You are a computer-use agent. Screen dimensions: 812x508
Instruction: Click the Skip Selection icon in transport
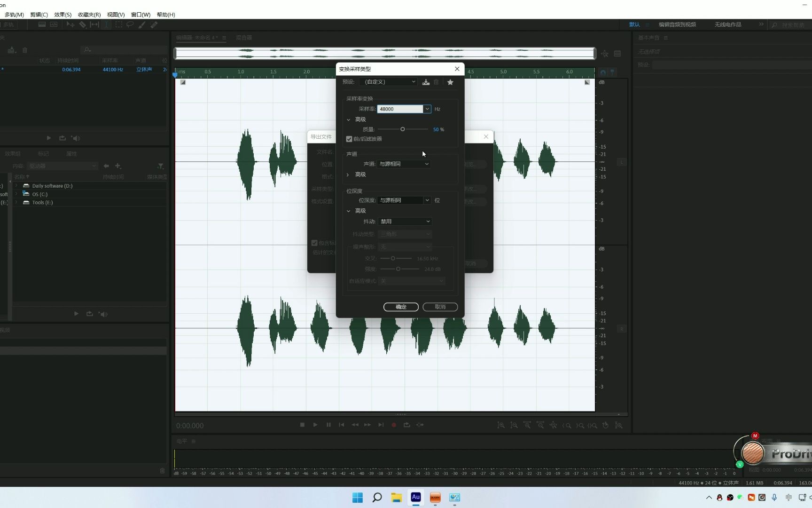[x=420, y=425]
